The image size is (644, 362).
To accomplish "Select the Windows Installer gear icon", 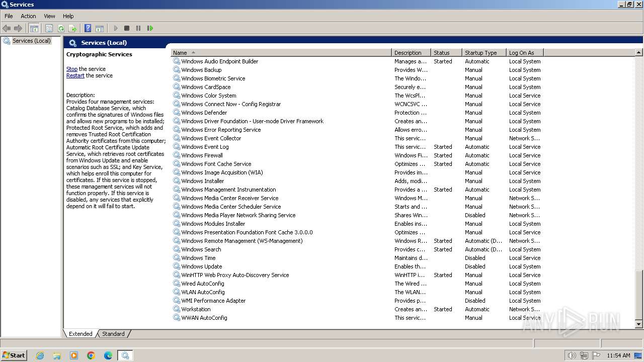I will point(177,181).
